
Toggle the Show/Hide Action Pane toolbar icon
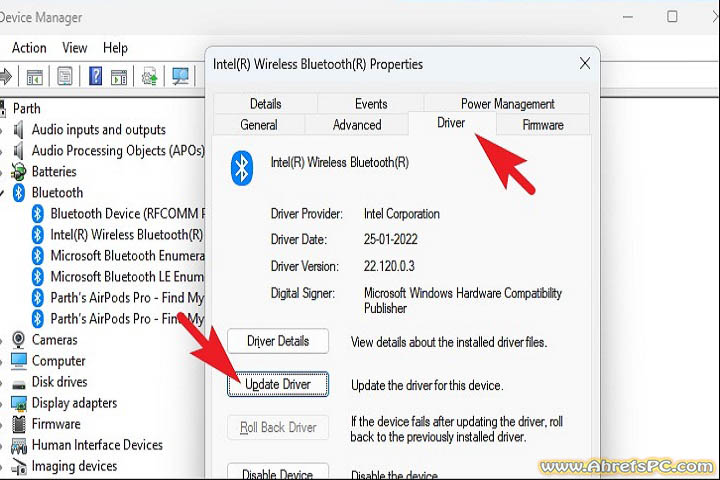pyautogui.click(x=119, y=77)
